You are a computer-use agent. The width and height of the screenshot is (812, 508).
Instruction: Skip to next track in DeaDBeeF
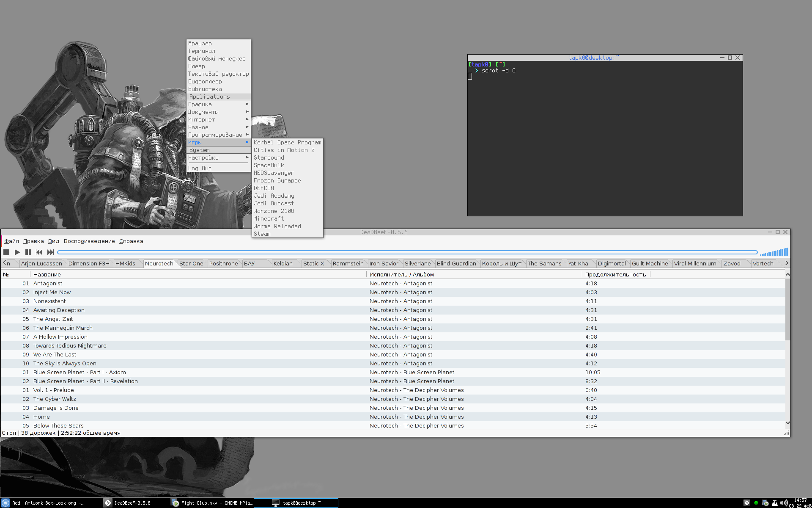coord(50,252)
